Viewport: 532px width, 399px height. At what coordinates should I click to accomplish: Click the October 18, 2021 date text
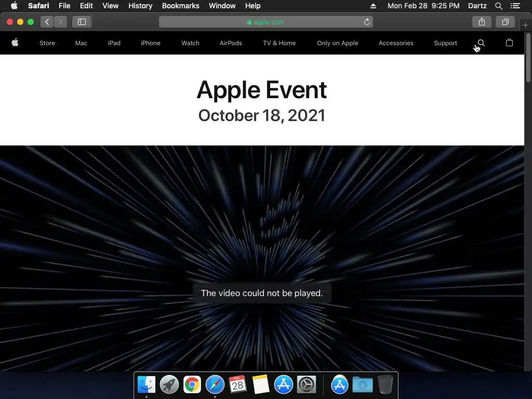point(262,115)
